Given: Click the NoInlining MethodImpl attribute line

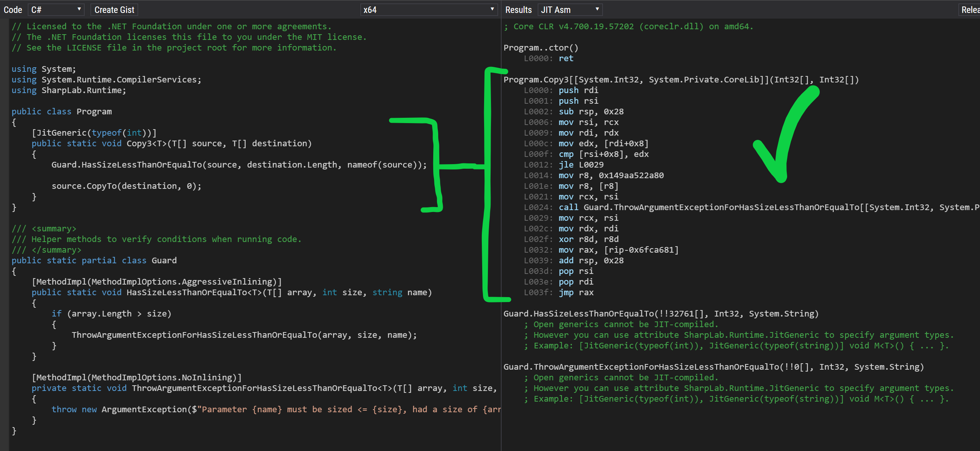Looking at the screenshot, I should 137,378.
